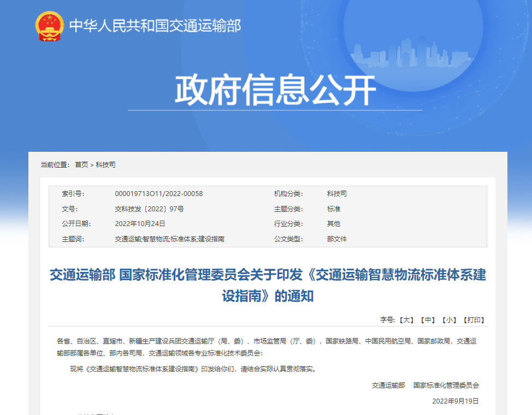
Task: Select publish date 2022年10月24日
Action: pyautogui.click(x=140, y=224)
